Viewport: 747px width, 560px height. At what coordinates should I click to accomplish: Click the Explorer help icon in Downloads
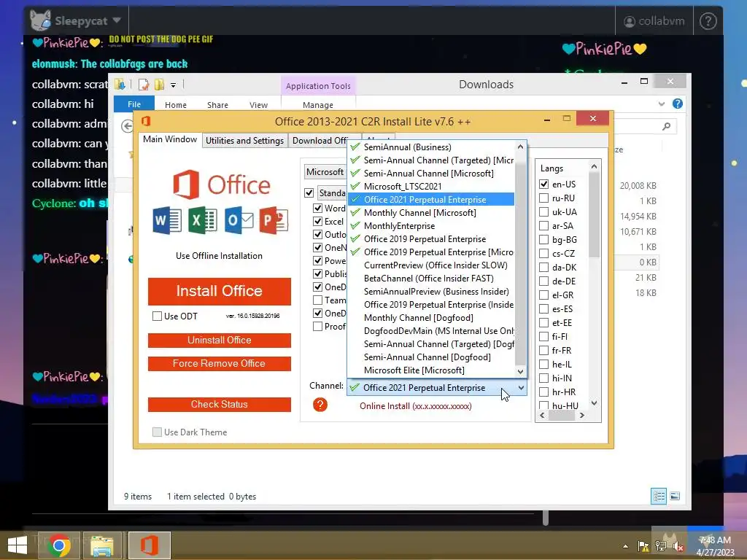coord(677,104)
